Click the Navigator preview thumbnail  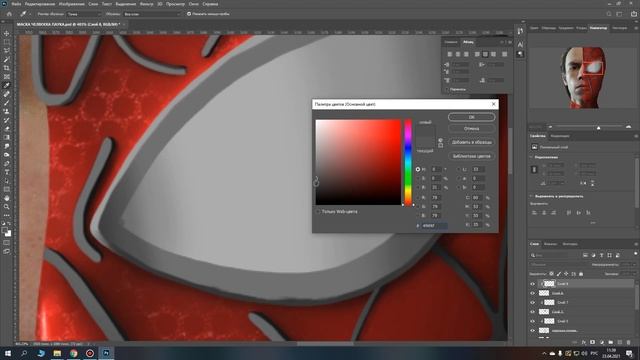pos(583,77)
